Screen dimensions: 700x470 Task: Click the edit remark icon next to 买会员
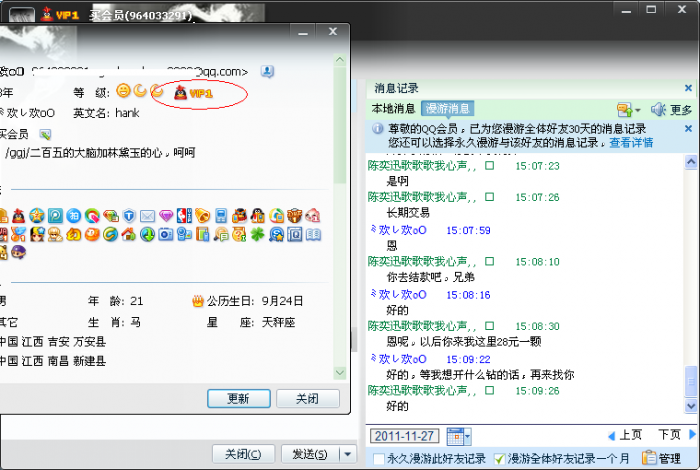[45, 134]
